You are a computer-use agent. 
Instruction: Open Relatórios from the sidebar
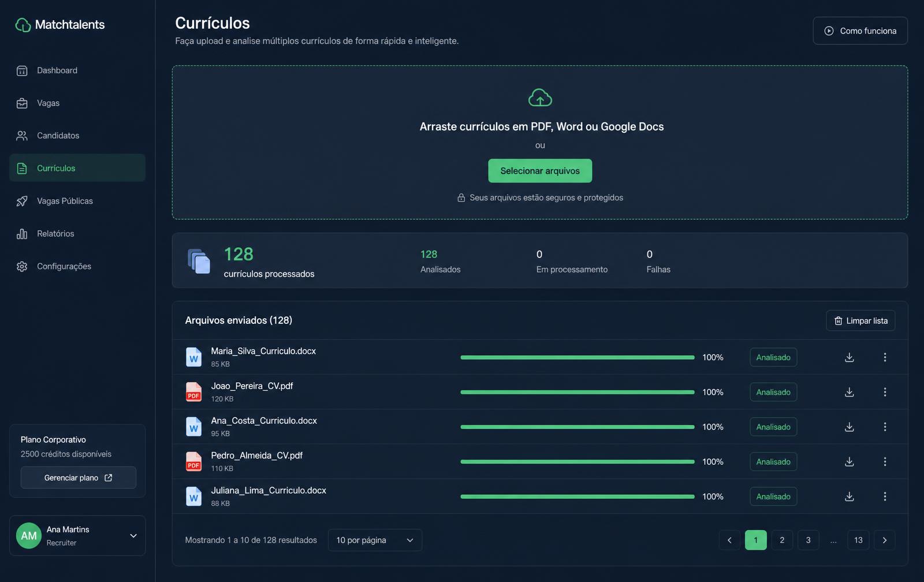coord(77,234)
